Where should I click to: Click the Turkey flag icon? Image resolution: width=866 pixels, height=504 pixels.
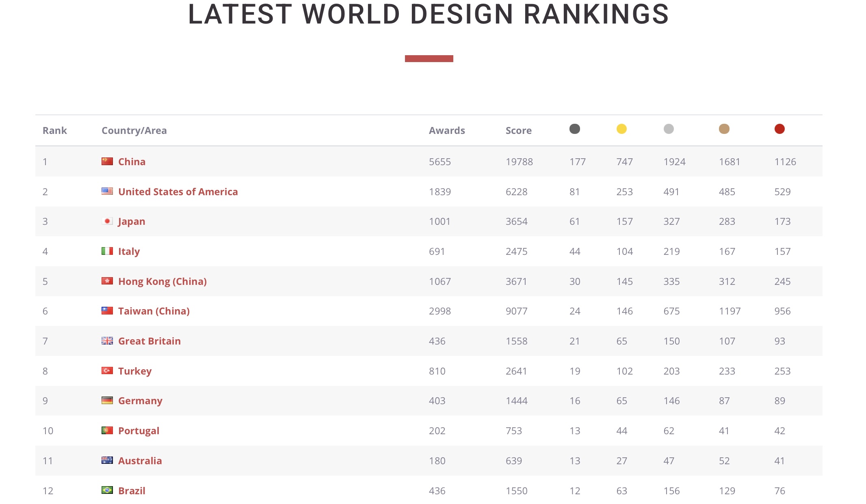pos(107,370)
